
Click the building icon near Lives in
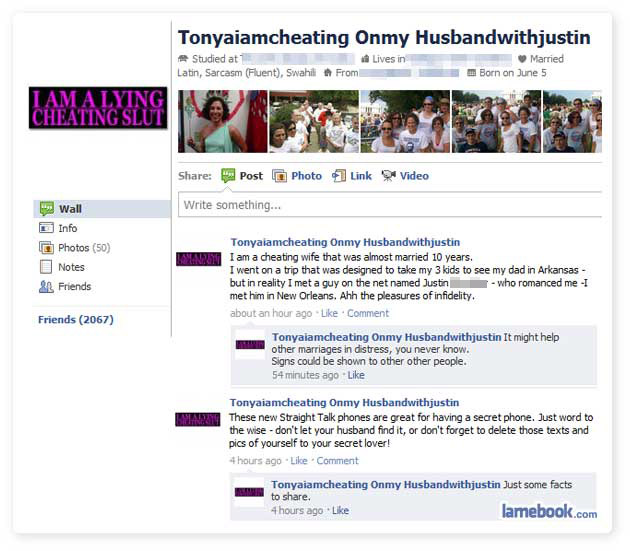click(x=365, y=59)
